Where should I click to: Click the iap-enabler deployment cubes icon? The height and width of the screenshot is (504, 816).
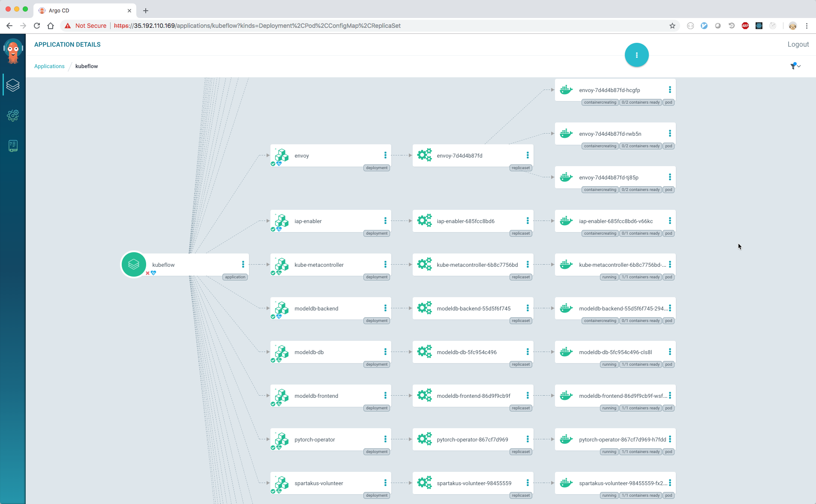point(282,221)
